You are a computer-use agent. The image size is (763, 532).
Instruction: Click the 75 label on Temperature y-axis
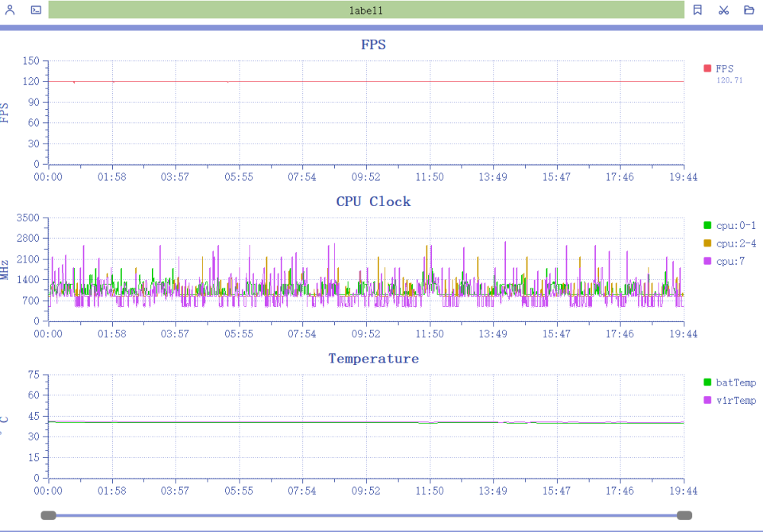pyautogui.click(x=34, y=374)
